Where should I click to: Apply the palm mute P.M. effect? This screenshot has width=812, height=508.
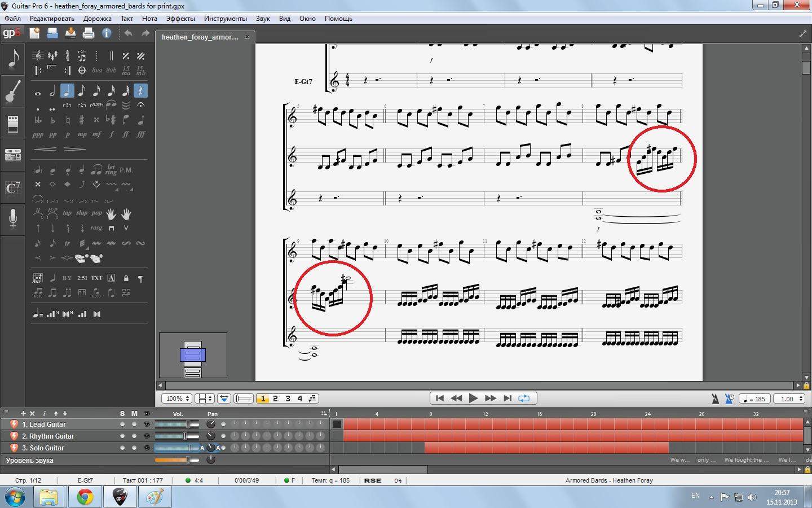click(126, 170)
